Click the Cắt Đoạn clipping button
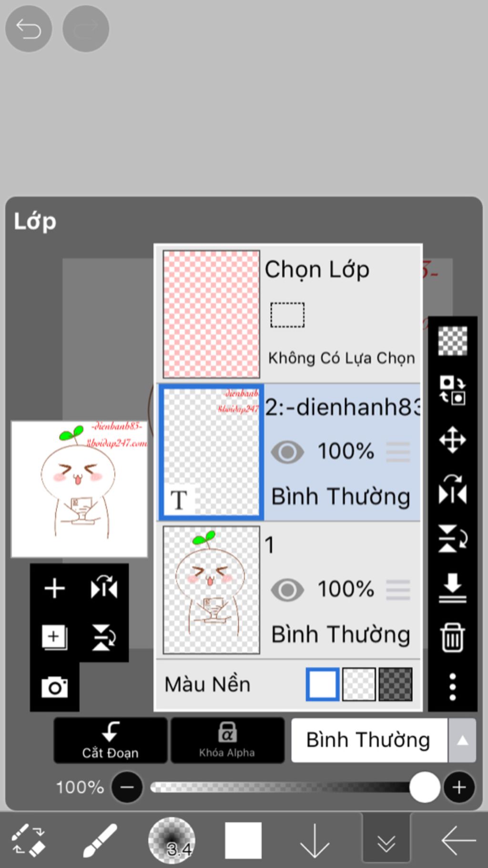The image size is (488, 868). [110, 740]
